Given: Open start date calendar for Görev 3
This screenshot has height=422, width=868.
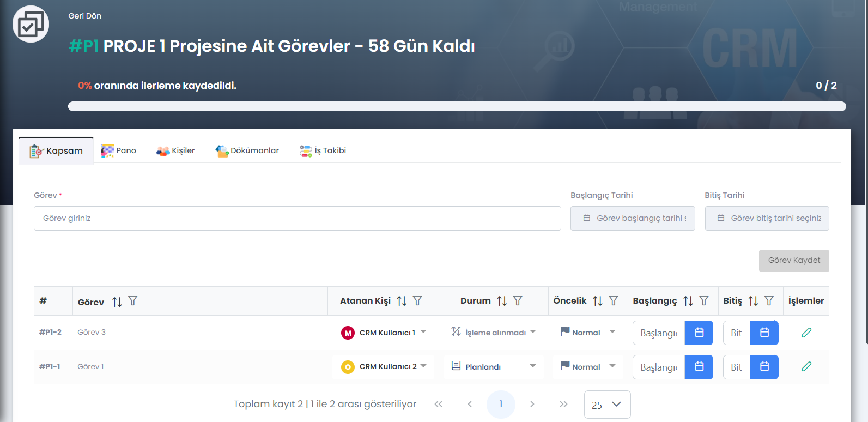Looking at the screenshot, I should pos(699,333).
